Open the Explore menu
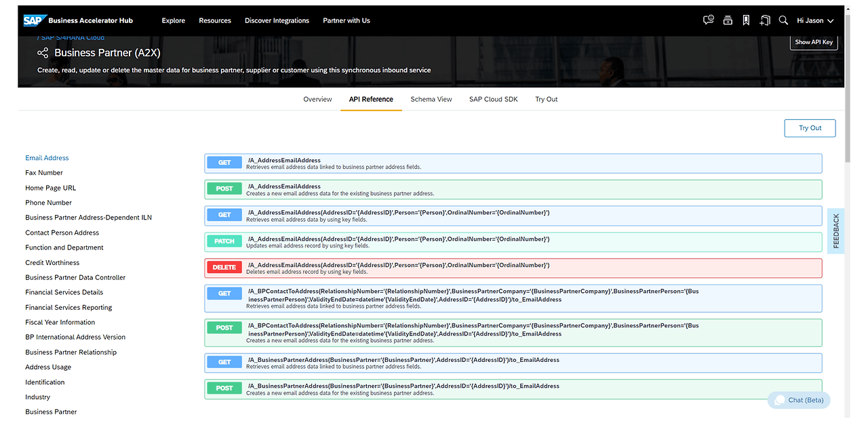The width and height of the screenshot is (868, 423). coord(174,20)
